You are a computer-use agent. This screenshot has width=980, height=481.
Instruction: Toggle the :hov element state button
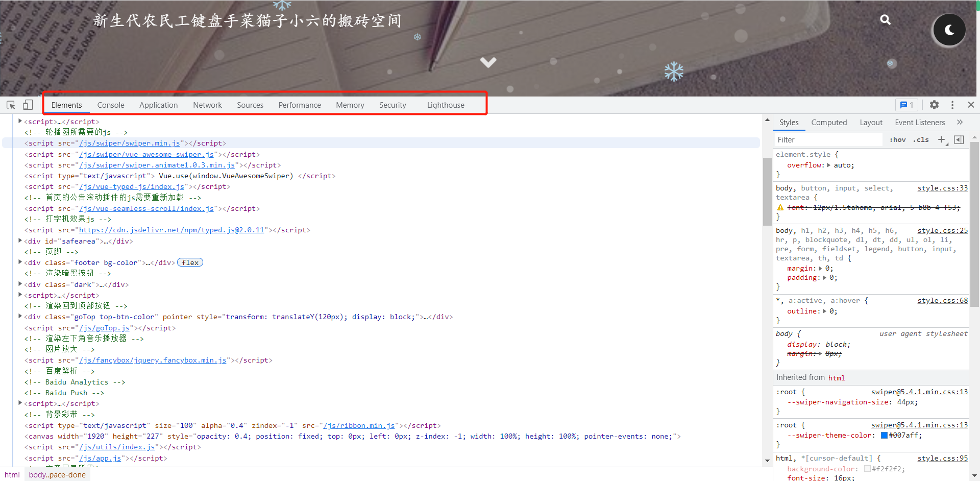pyautogui.click(x=897, y=139)
